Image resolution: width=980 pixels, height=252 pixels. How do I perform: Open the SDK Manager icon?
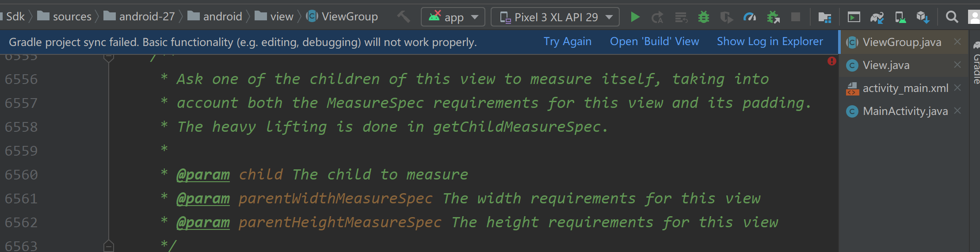[923, 17]
